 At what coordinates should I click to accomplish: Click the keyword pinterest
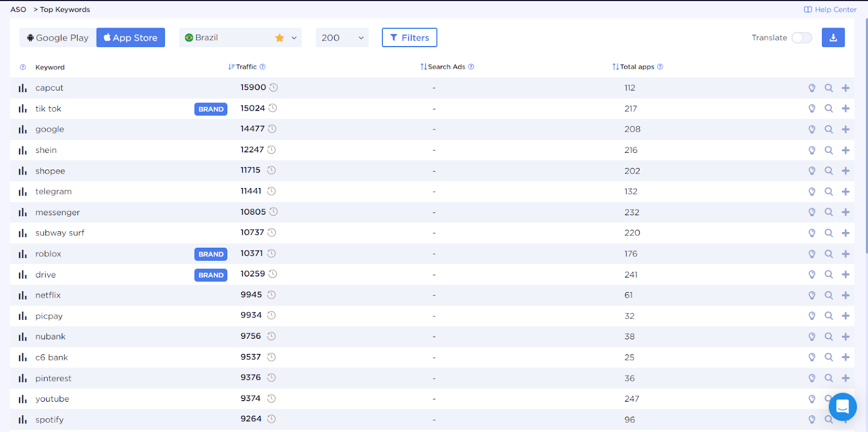click(x=53, y=378)
